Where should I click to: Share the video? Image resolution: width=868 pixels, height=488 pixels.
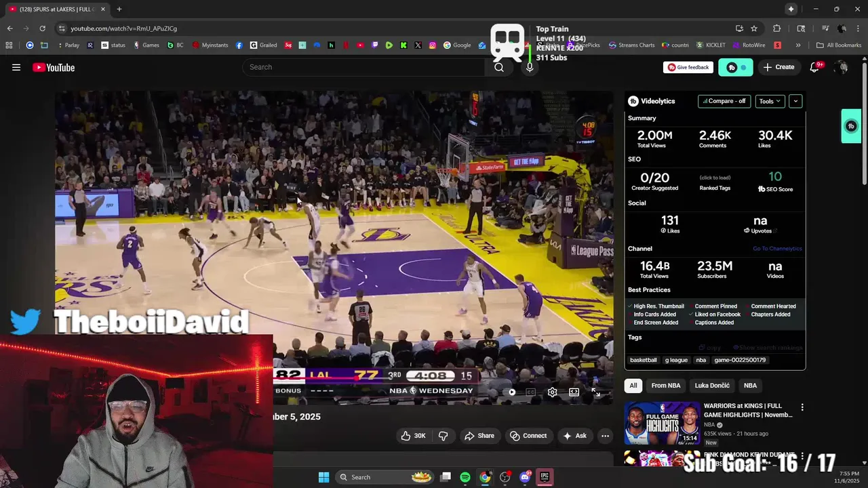[479, 436]
